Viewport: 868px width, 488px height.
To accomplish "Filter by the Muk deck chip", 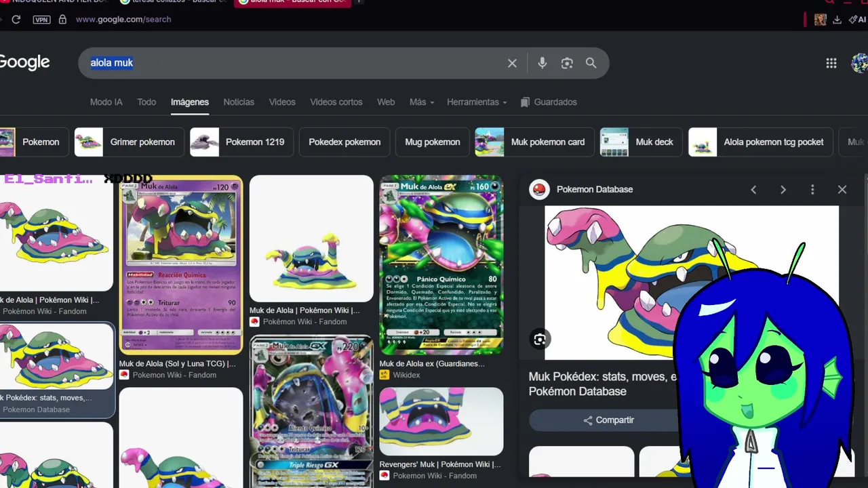I will click(x=641, y=142).
